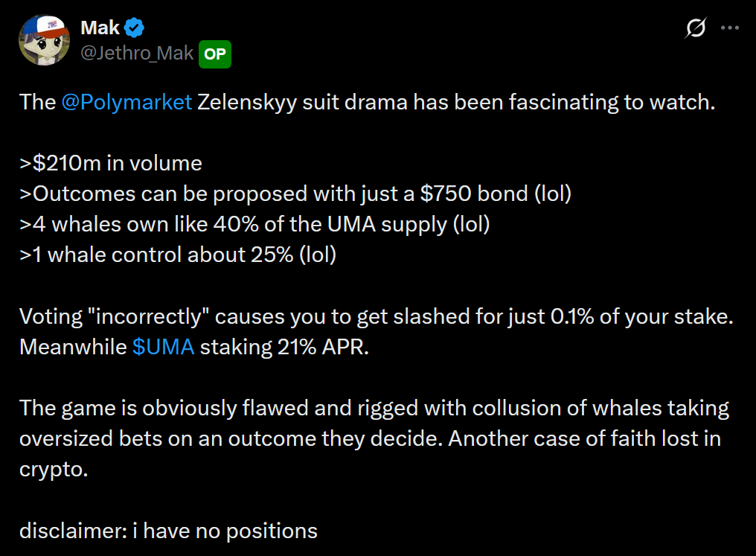Click the Zelenskyy suit drama sentence

pyautogui.click(x=454, y=102)
